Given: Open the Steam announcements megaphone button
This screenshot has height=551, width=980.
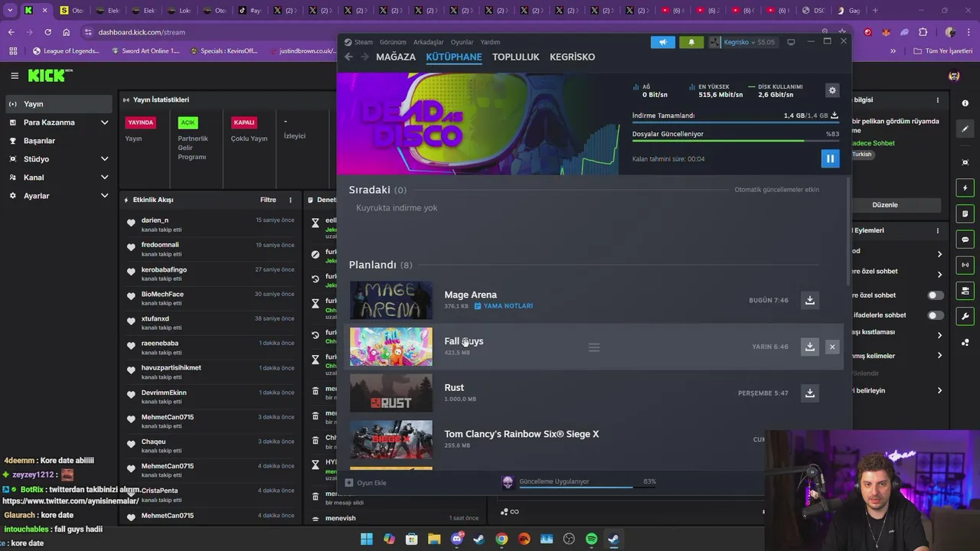Looking at the screenshot, I should (663, 42).
